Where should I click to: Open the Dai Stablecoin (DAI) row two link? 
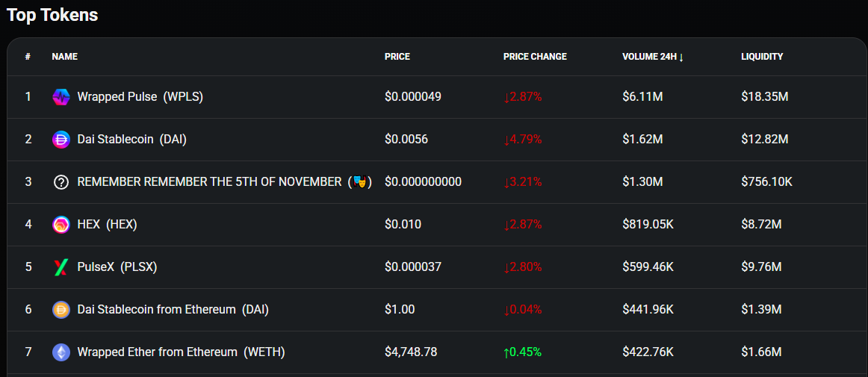click(131, 140)
